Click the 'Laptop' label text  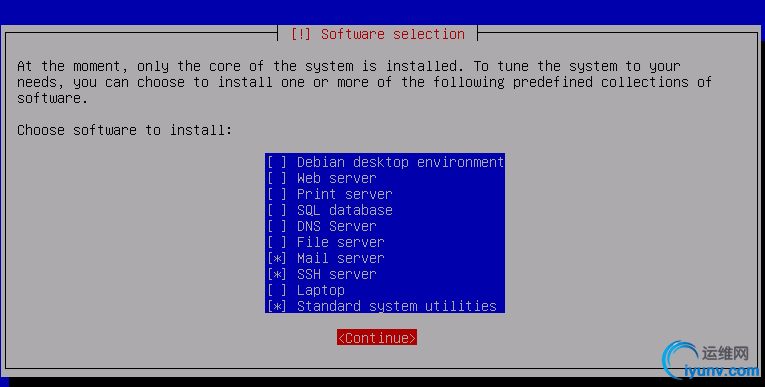pos(321,290)
